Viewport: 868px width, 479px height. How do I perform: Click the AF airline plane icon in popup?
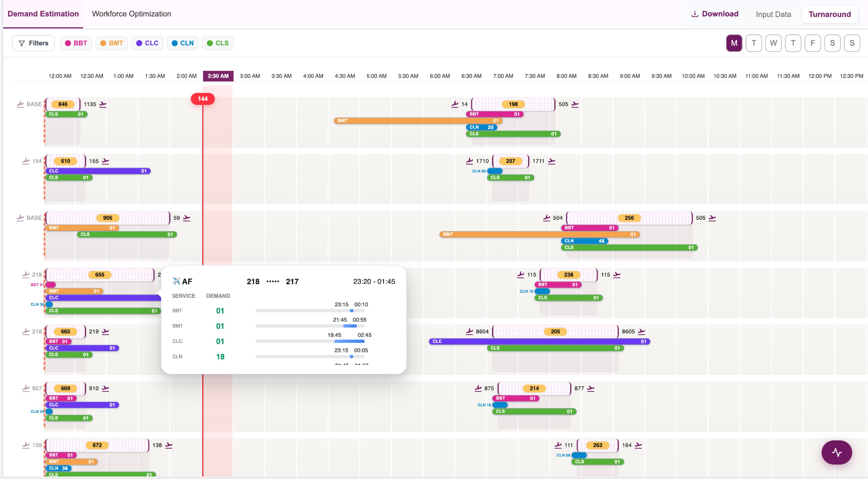click(176, 281)
